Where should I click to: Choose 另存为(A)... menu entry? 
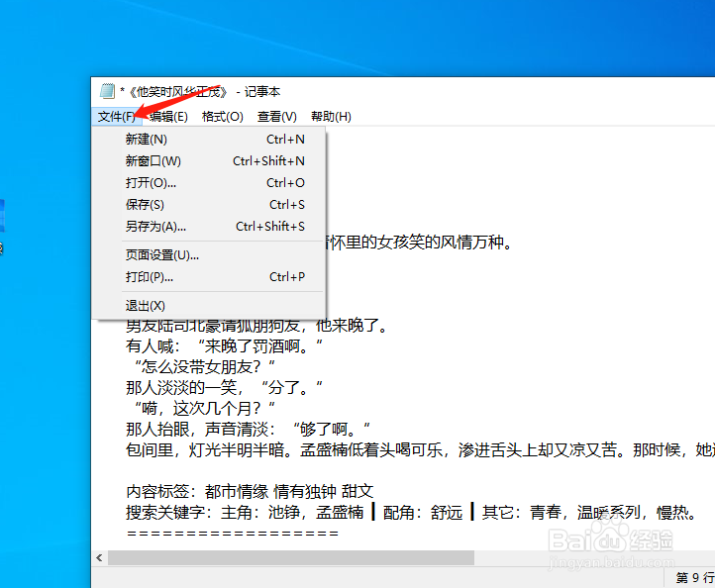[x=209, y=227]
